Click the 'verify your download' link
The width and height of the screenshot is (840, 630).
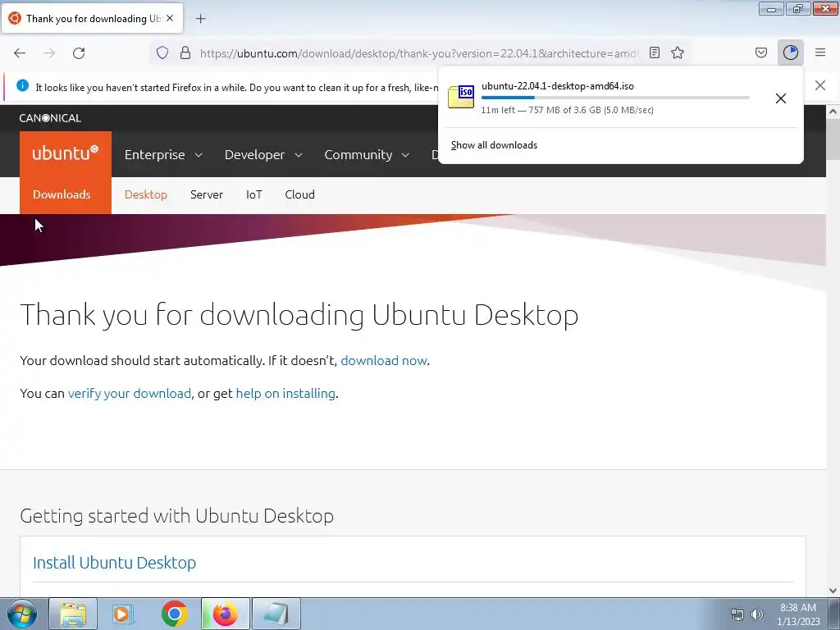tap(129, 393)
